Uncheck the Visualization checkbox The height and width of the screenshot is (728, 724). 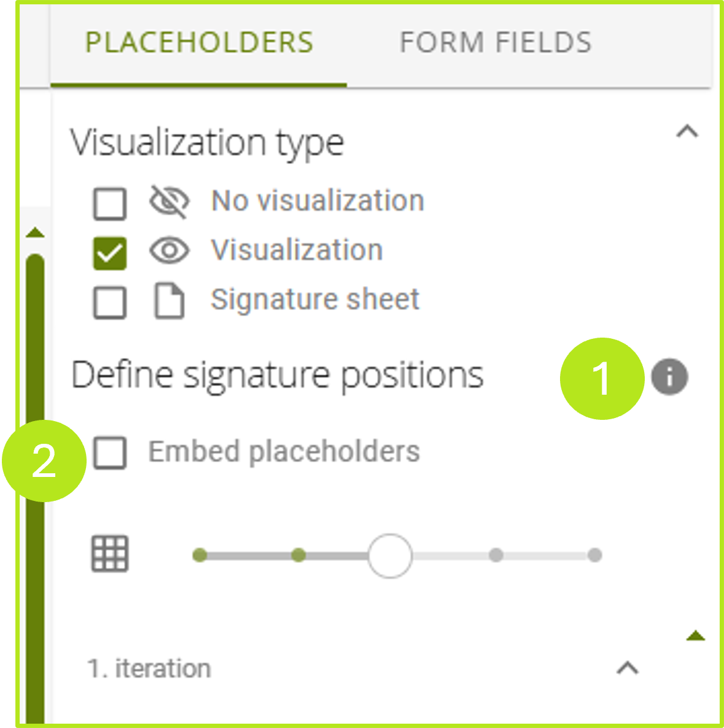[x=110, y=249]
